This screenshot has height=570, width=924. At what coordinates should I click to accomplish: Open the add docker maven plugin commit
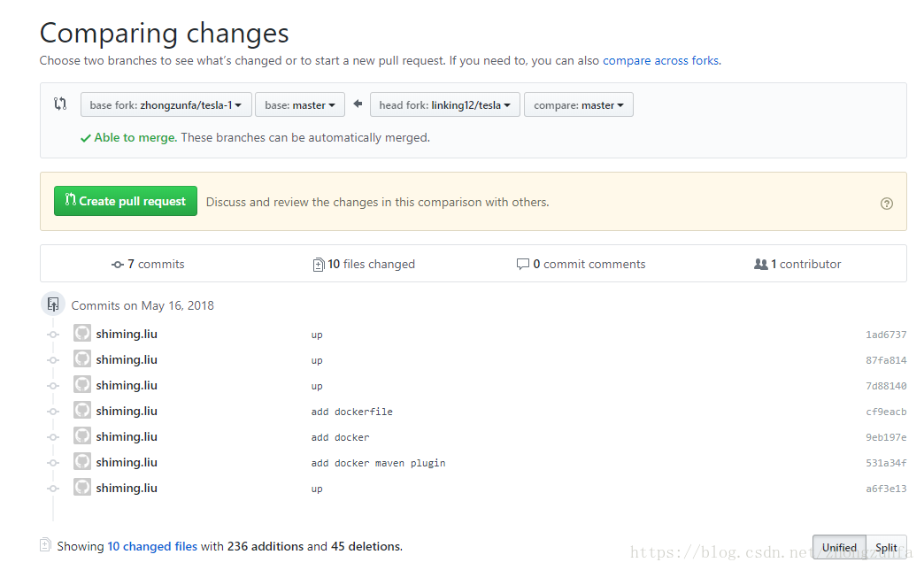[378, 463]
